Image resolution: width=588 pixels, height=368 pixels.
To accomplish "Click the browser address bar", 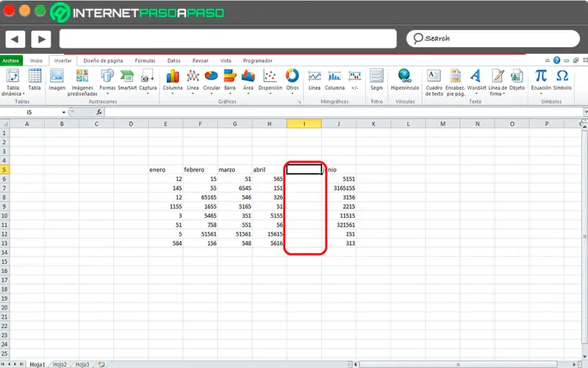I will (228, 39).
